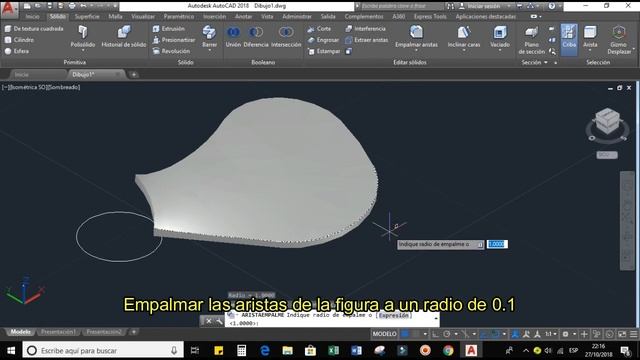Viewport: 640px width, 360px height.
Task: Toggle the blue highlighted status bar button near annotation scale
Action: (515, 334)
